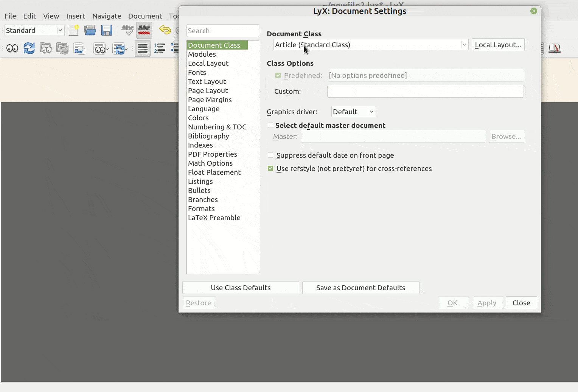Open the Graphics driver dropdown
Viewport: 578px width, 392px height.
(x=353, y=112)
